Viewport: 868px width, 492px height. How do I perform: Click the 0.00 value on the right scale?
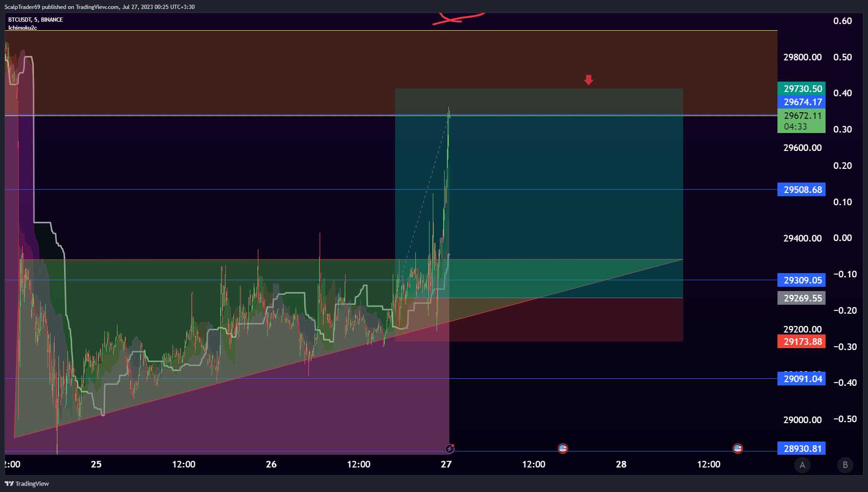[x=843, y=238]
